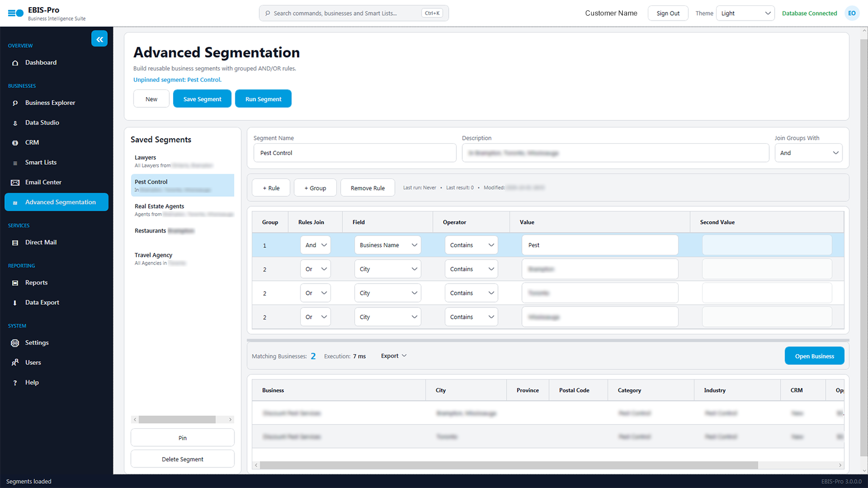Click the Remove Rule button
868x488 pixels.
(x=368, y=188)
